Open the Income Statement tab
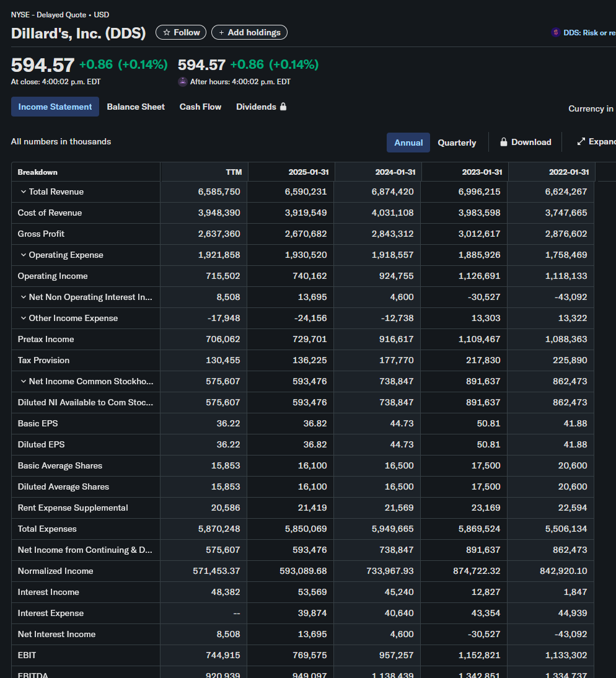This screenshot has width=616, height=678. point(55,107)
